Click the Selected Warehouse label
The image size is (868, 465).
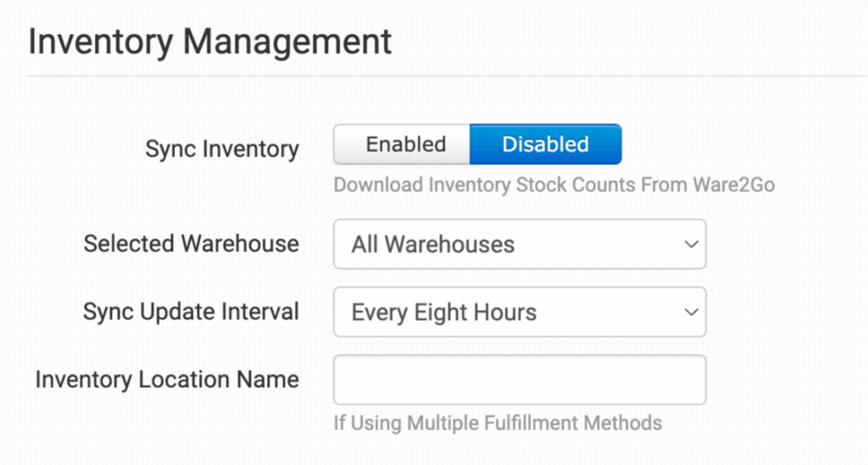click(191, 244)
